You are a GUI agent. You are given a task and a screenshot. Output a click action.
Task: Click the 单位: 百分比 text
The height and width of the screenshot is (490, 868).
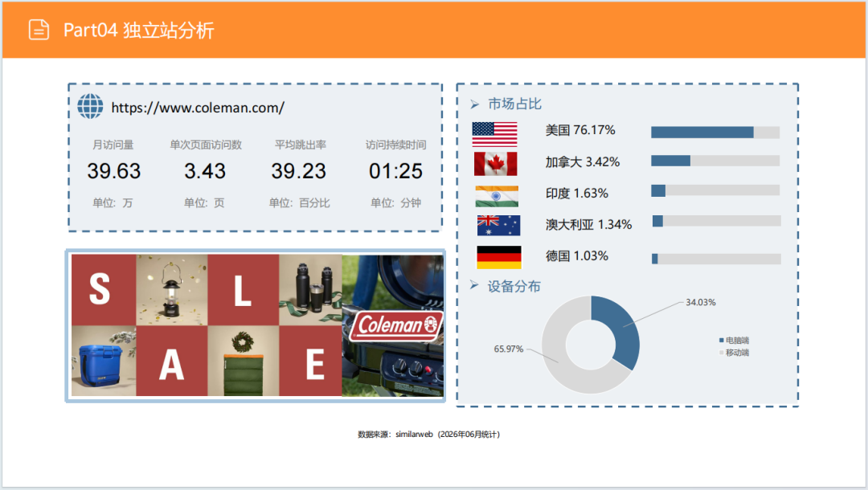click(300, 203)
